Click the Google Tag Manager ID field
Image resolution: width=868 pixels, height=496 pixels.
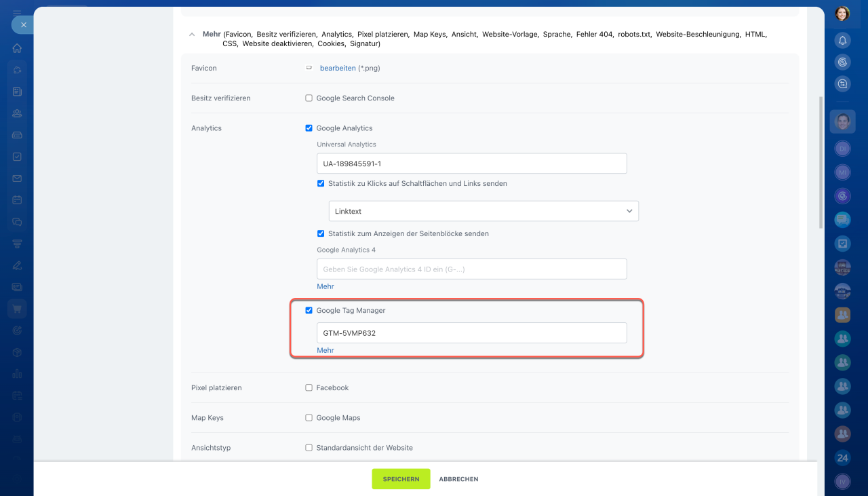click(x=472, y=332)
